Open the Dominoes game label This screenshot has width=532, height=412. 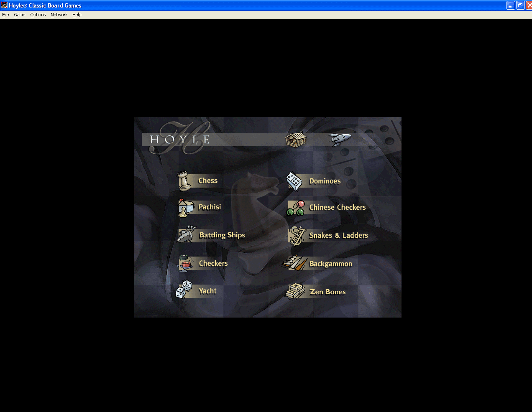(325, 181)
